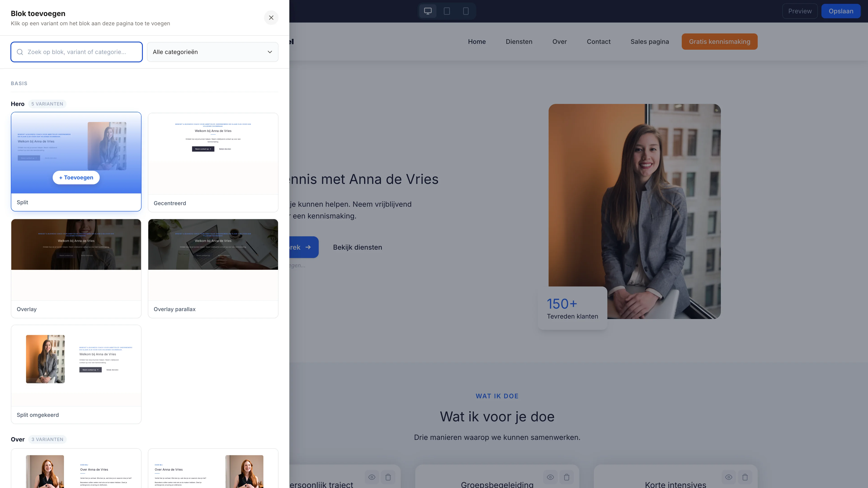The image size is (868, 488).
Task: Click the 3 VARIANTEN badge next to Over
Action: 47,439
